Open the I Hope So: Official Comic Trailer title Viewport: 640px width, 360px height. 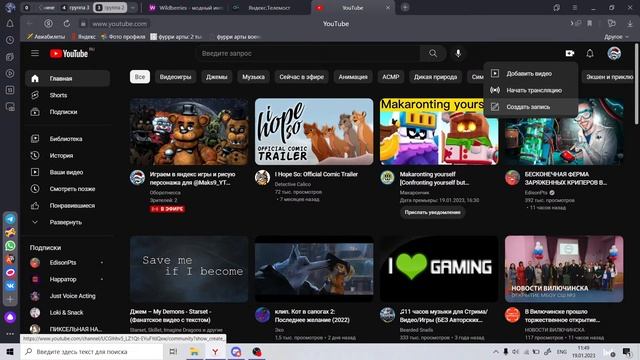tap(316, 174)
